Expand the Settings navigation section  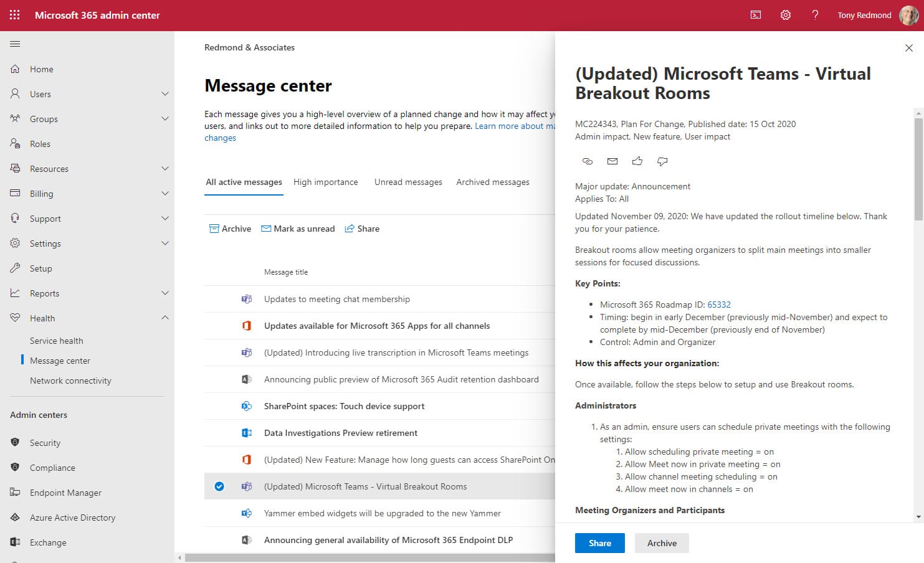point(165,244)
